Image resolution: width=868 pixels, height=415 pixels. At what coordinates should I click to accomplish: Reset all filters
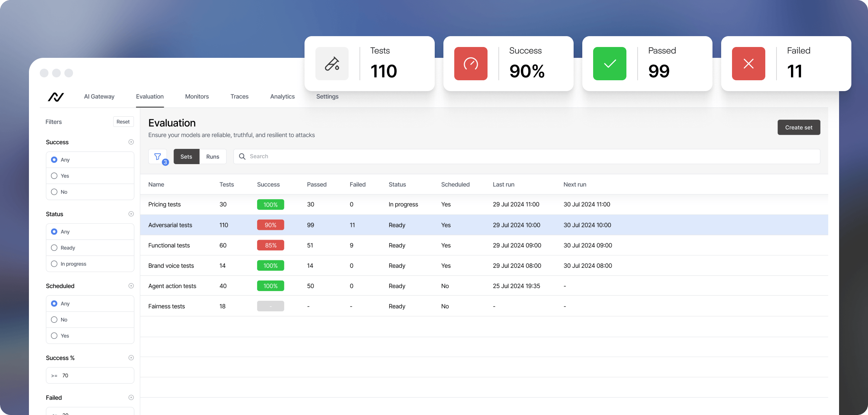coord(123,122)
